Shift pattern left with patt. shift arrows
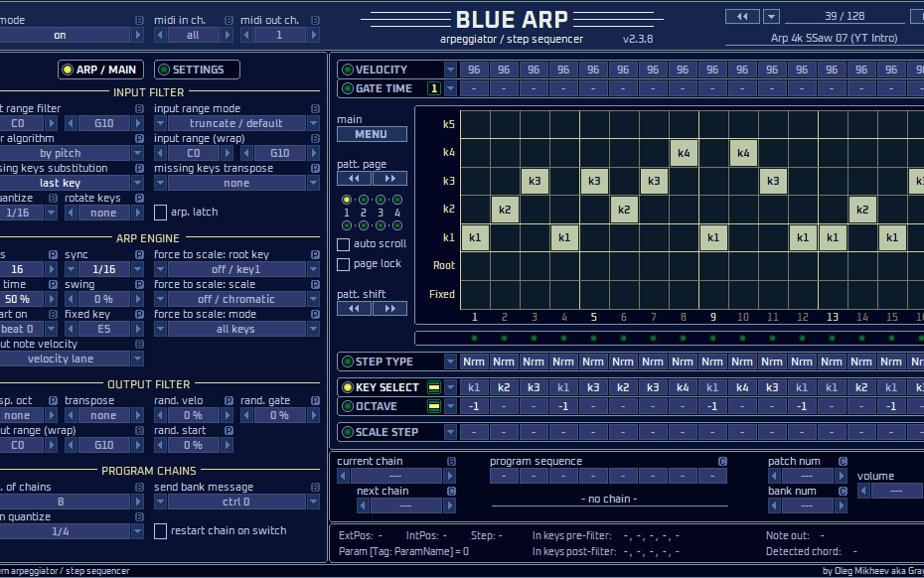Viewport: 924px width, 578px height. [x=354, y=309]
